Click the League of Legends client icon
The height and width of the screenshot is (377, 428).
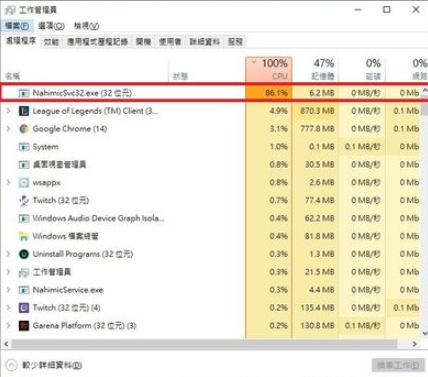(24, 111)
